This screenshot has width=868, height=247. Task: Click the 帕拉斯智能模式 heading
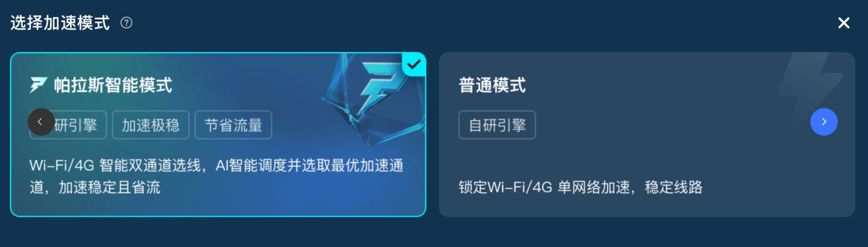coord(113,85)
